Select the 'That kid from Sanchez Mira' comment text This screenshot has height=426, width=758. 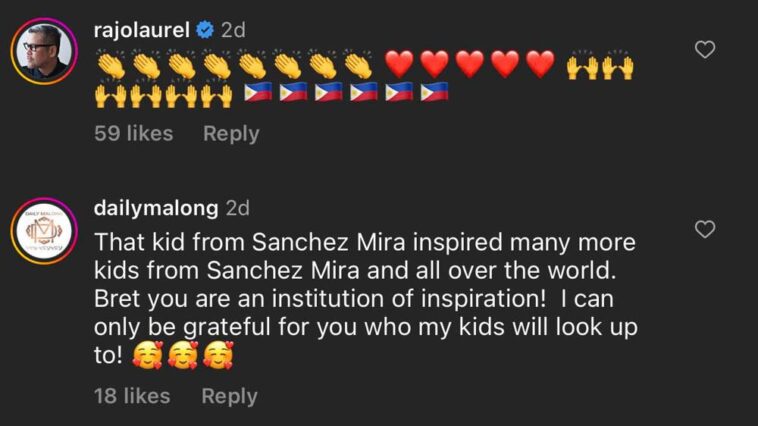pyautogui.click(x=365, y=298)
